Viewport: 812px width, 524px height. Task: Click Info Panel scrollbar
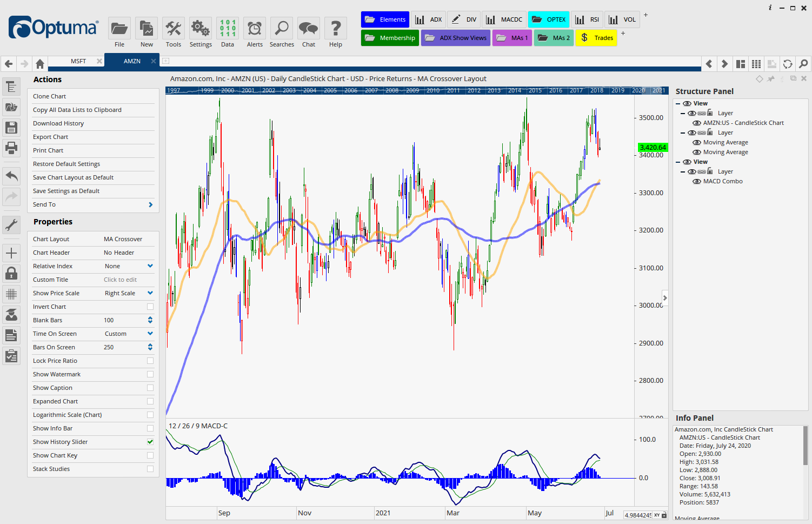point(806,446)
